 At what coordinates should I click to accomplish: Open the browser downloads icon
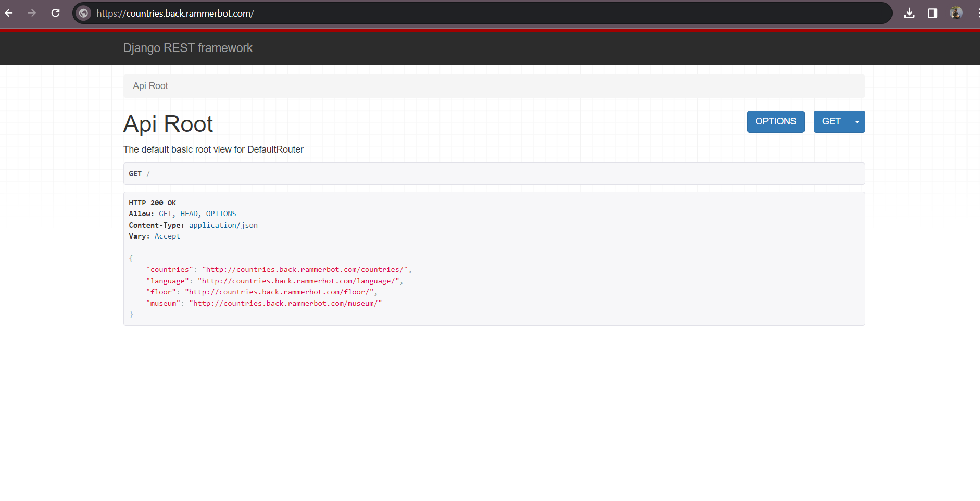[909, 13]
